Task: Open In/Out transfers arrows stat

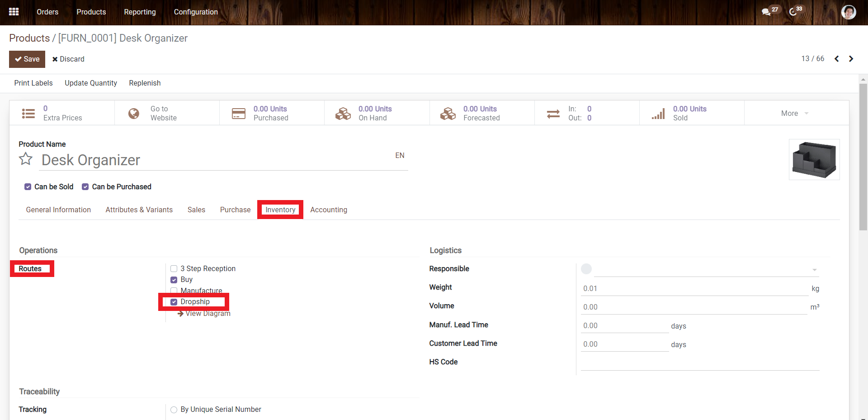Action: 586,113
